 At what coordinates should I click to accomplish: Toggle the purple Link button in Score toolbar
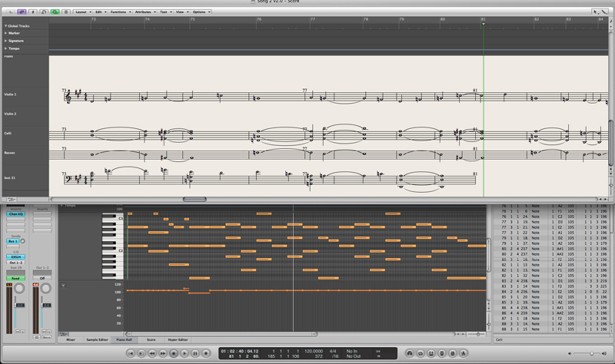(x=22, y=12)
